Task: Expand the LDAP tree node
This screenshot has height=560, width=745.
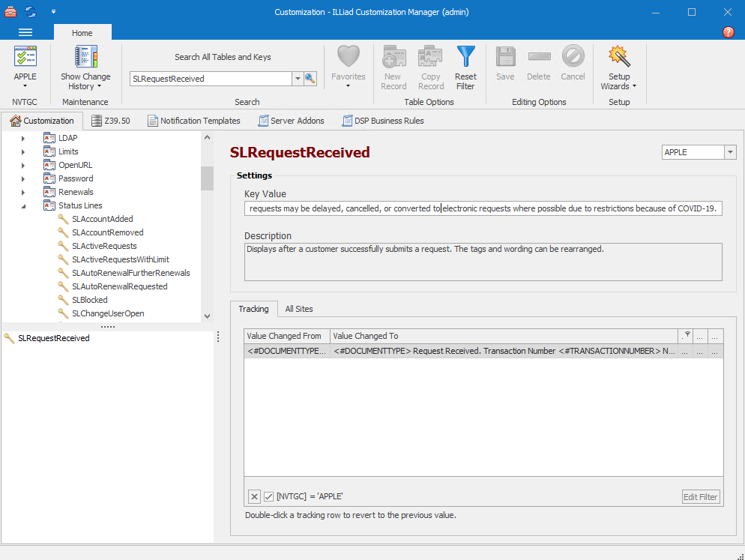Action: tap(23, 138)
